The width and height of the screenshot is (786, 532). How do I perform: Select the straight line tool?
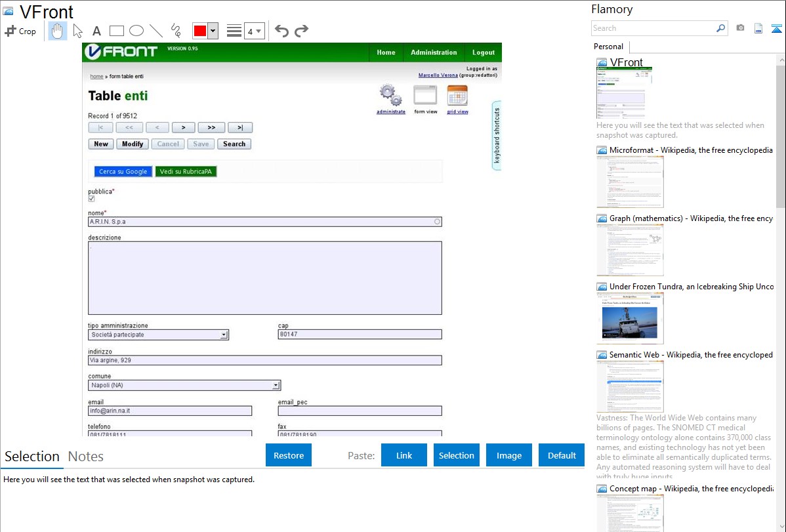[156, 31]
